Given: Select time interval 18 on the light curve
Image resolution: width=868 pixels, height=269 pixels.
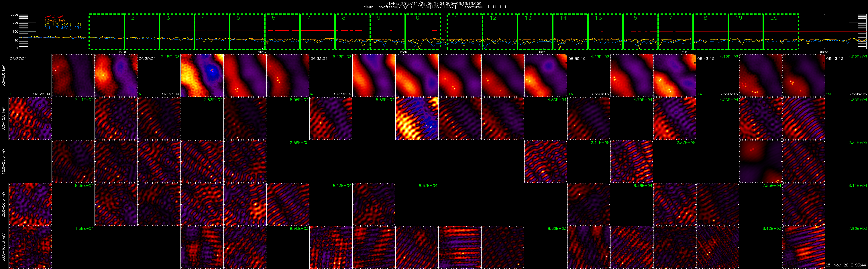Looking at the screenshot, I should click(711, 32).
